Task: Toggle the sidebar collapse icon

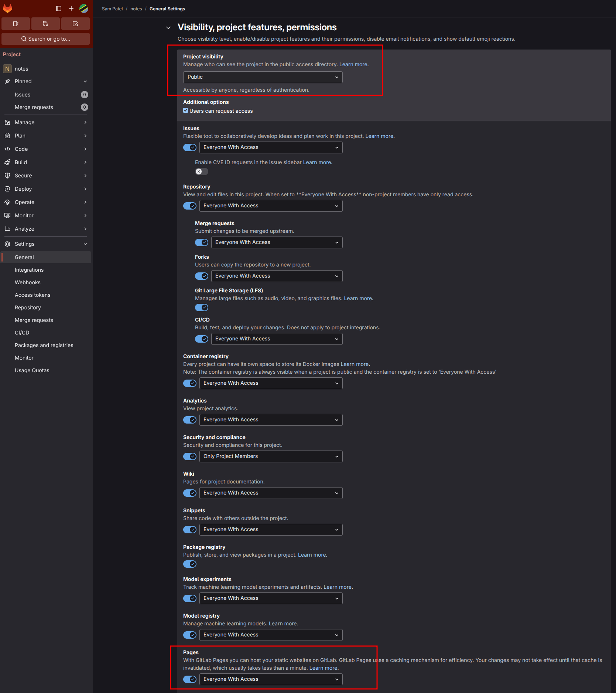Action: (59, 9)
